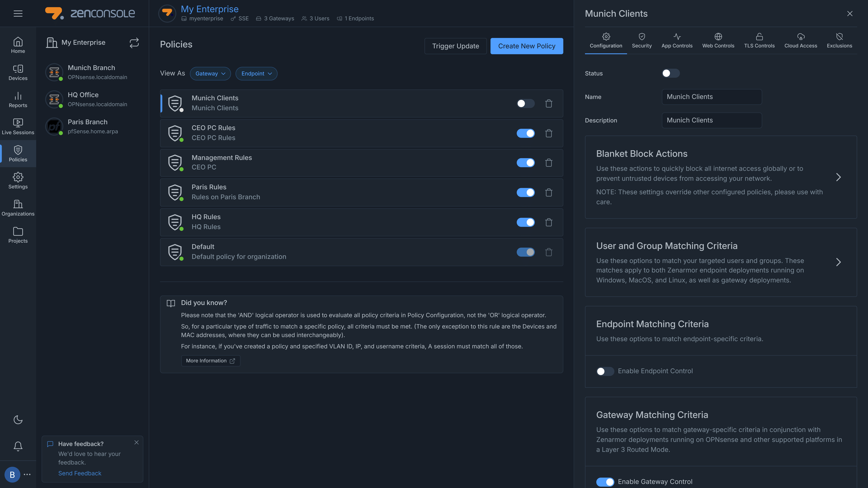Delete the Management Rules policy
868x488 pixels.
tap(549, 163)
